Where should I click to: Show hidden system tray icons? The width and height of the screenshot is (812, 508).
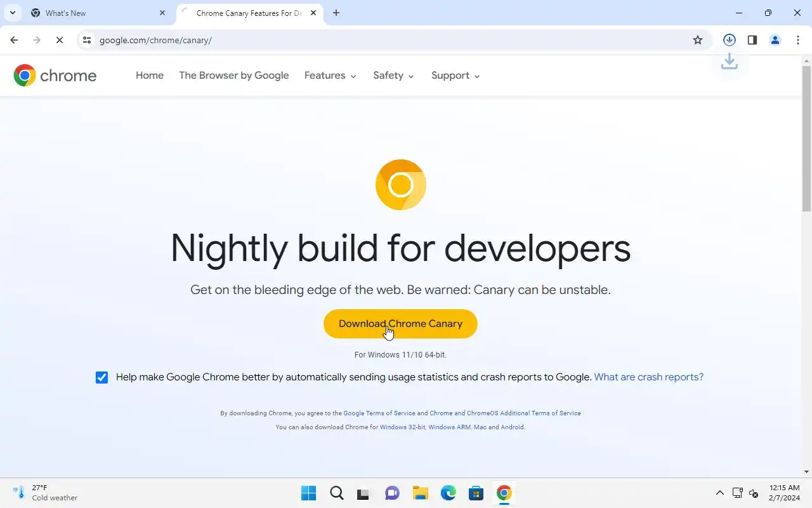coord(720,493)
